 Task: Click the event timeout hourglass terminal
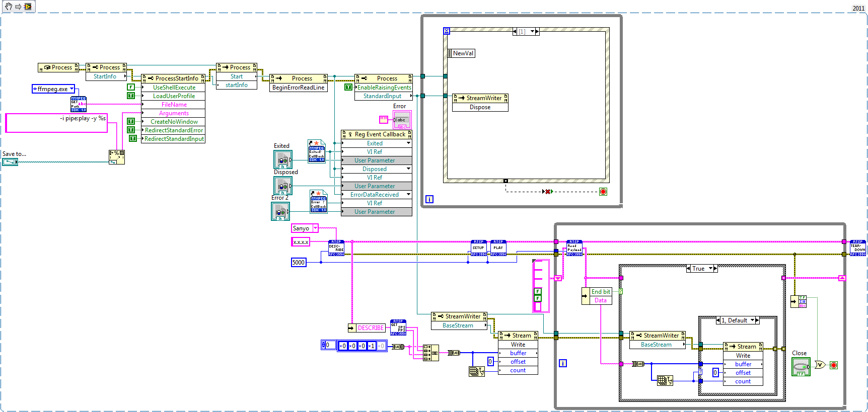[x=447, y=31]
